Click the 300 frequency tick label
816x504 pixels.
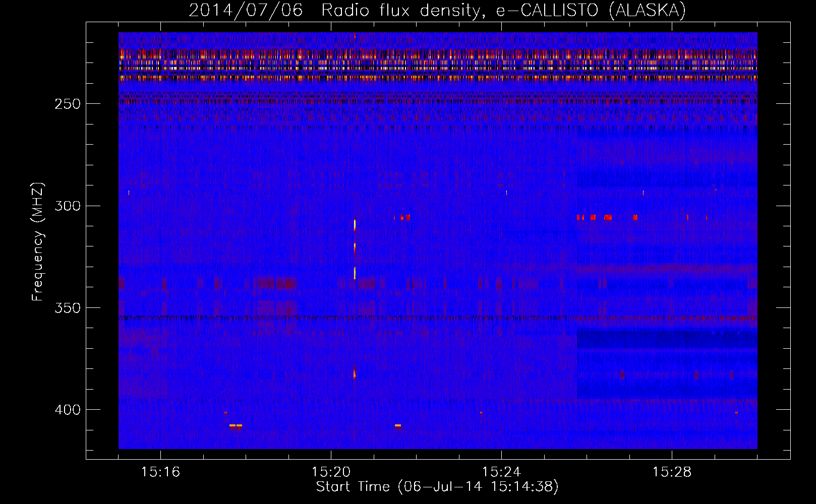(68, 206)
